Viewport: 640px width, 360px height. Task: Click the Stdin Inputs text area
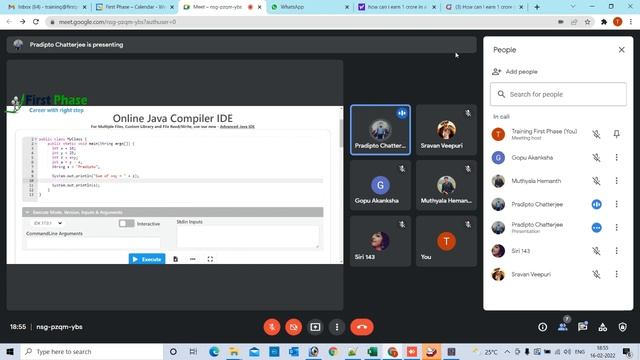point(247,237)
